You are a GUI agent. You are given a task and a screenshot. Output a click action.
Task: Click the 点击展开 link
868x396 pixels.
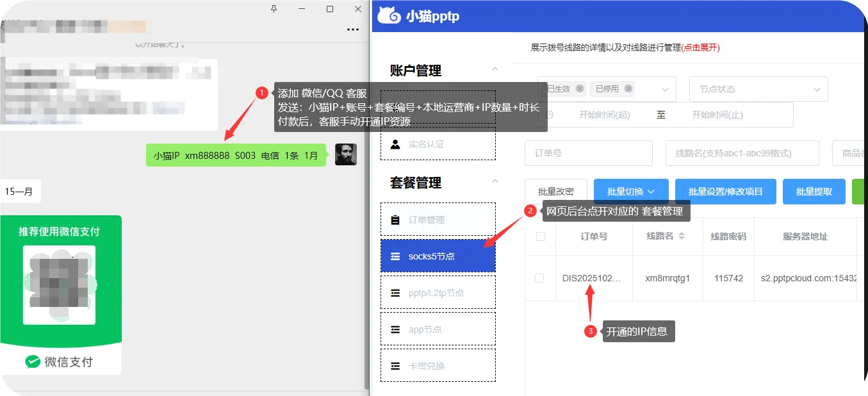tap(701, 47)
